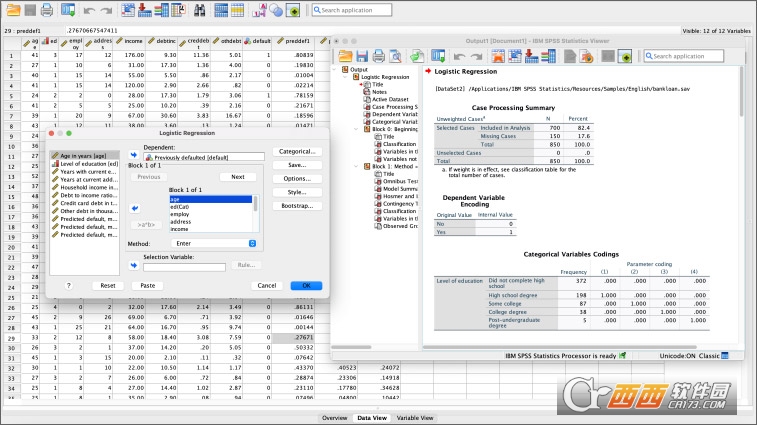The image size is (757, 425).
Task: Click the Print icon in Data Editor toolbar
Action: (x=47, y=9)
